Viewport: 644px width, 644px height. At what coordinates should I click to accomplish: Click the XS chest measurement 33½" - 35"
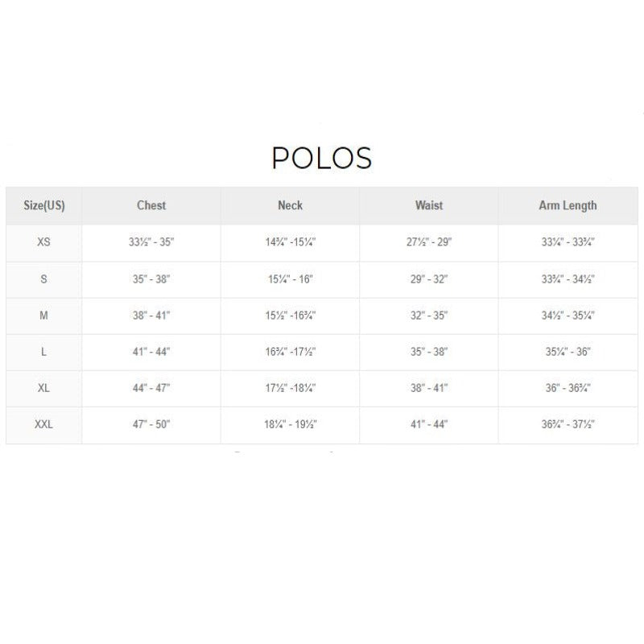tap(151, 242)
